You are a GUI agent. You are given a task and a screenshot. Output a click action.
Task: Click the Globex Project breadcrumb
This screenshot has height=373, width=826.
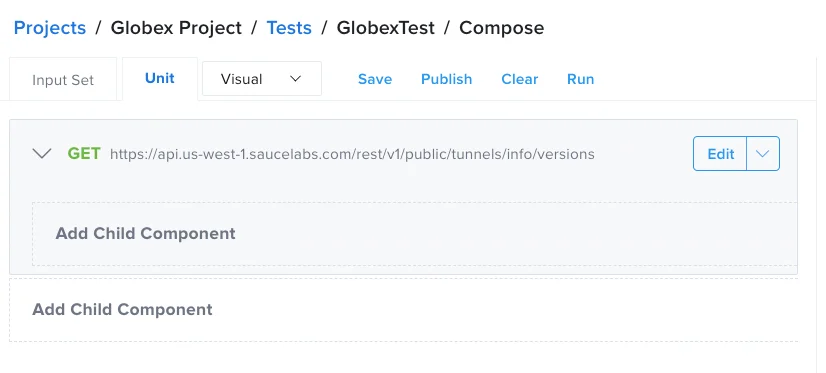coord(176,28)
